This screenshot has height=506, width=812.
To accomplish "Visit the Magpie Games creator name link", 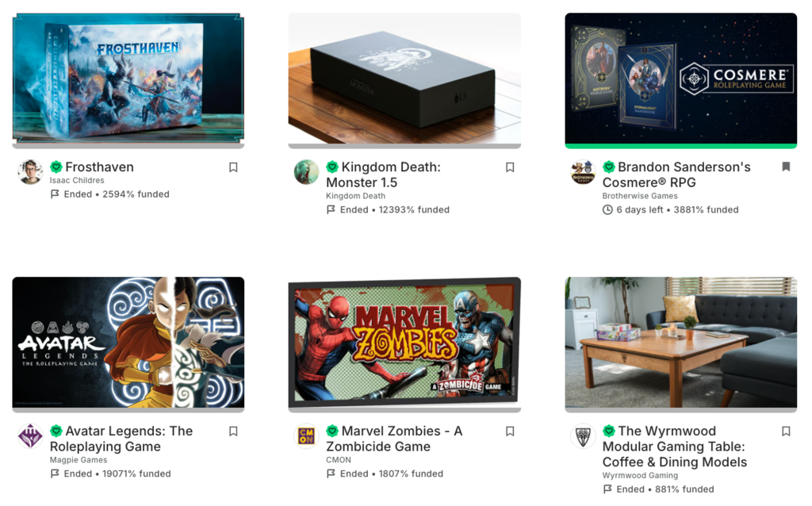I will click(x=79, y=460).
